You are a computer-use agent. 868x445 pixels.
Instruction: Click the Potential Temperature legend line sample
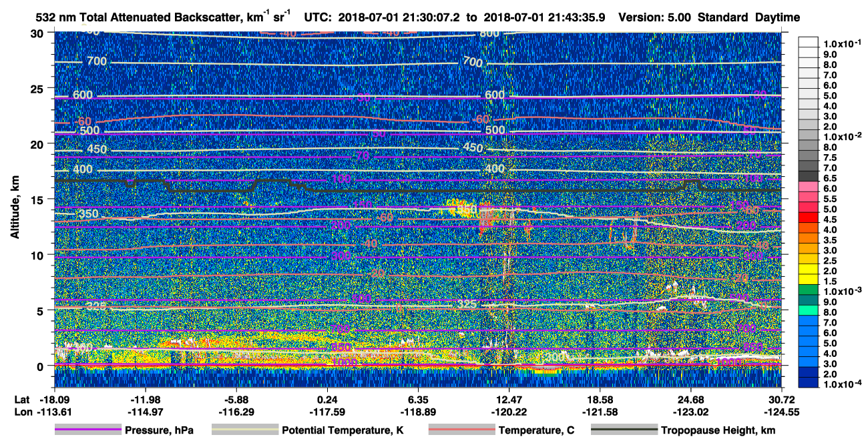[245, 430]
